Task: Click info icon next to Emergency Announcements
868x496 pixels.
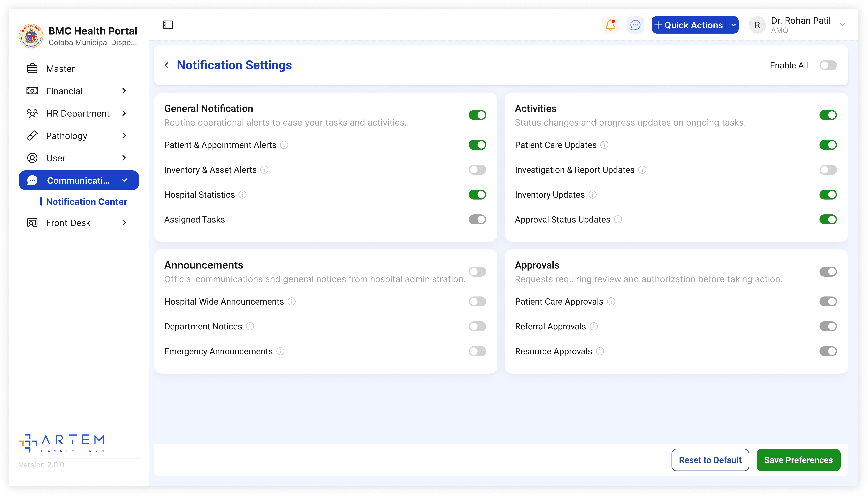Action: click(x=280, y=351)
